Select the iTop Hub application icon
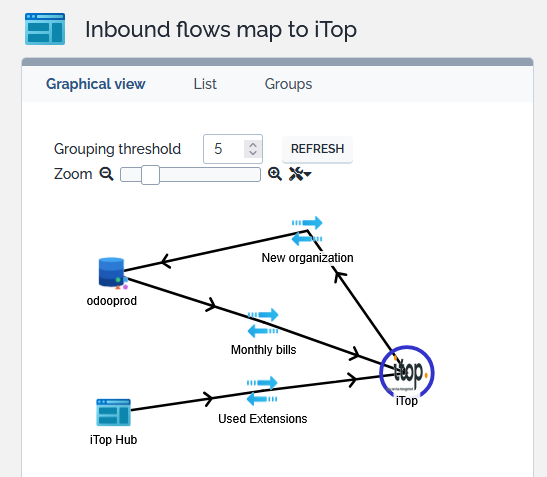Viewport: 547px width, 477px height. (x=113, y=412)
